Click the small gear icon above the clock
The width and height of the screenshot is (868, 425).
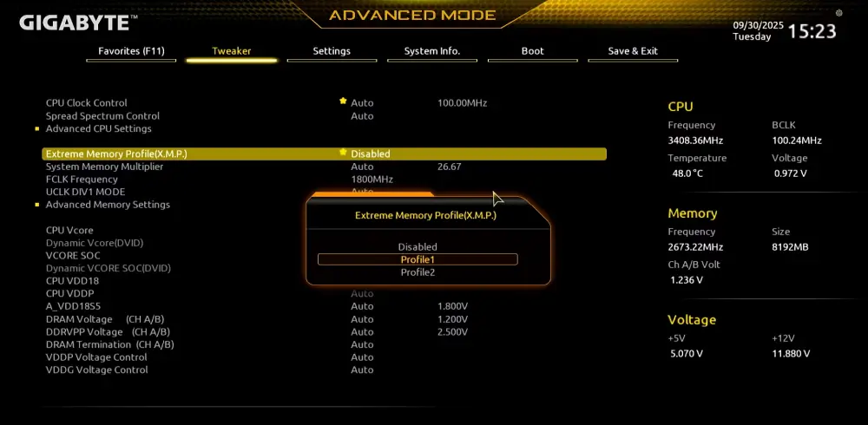click(838, 13)
